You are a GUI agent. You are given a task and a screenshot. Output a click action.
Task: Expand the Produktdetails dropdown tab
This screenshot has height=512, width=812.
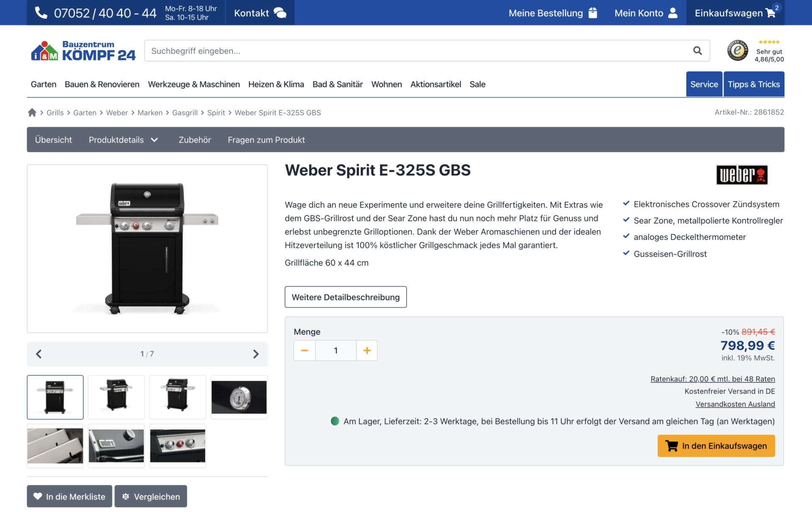[122, 140]
